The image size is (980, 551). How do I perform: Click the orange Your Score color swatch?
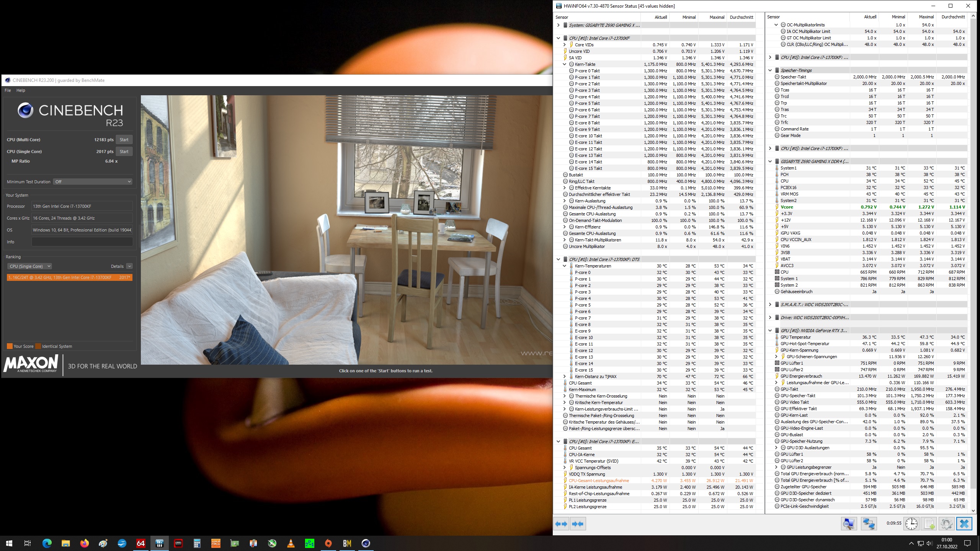click(10, 346)
